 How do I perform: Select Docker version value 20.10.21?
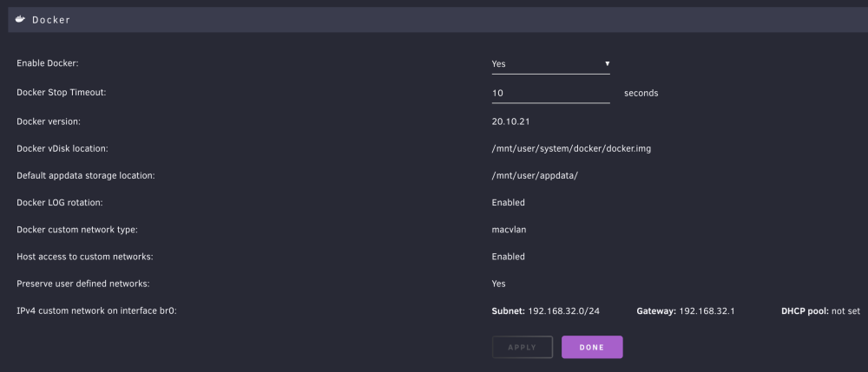[x=510, y=121]
